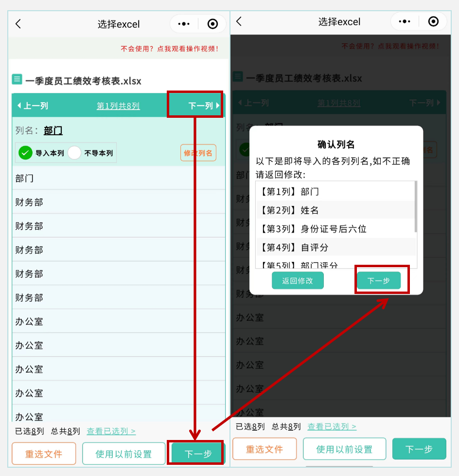Go back using right screen back arrow
This screenshot has height=476, width=459.
point(239,21)
